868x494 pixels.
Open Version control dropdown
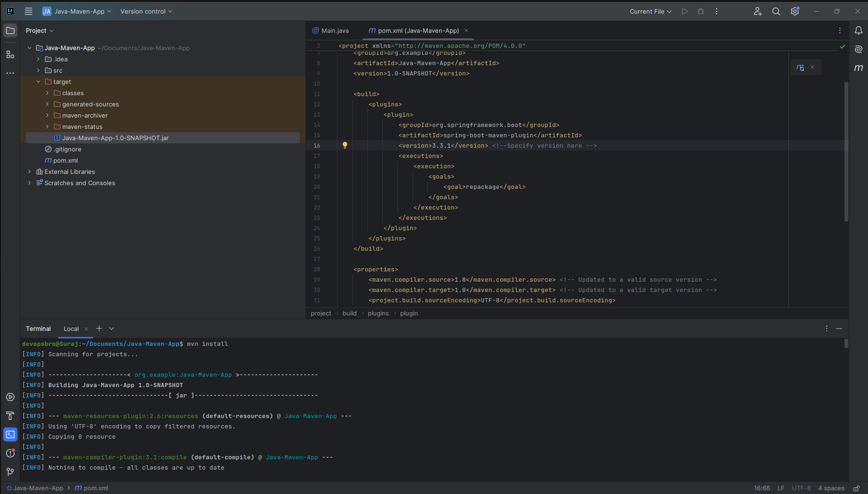pos(146,11)
